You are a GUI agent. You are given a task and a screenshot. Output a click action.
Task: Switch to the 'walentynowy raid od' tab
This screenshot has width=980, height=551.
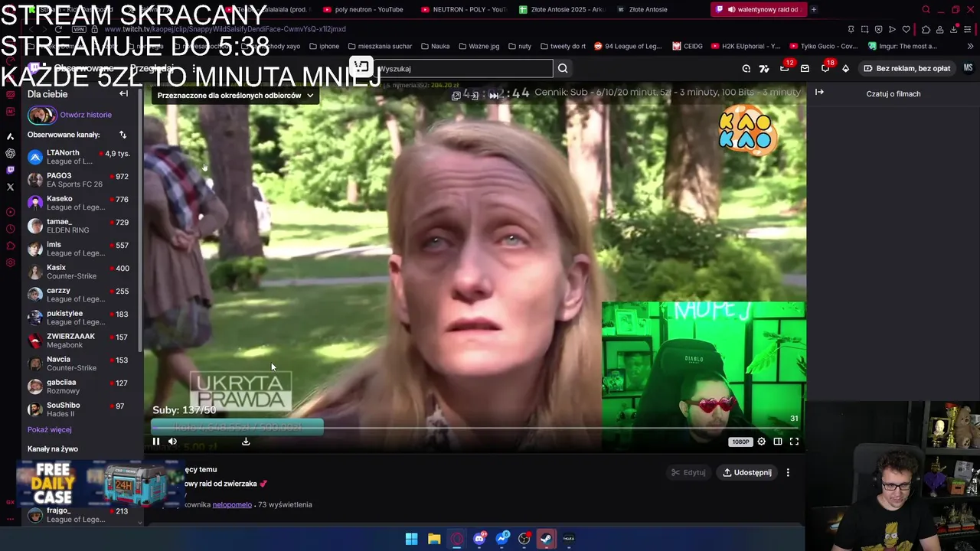[x=758, y=9]
